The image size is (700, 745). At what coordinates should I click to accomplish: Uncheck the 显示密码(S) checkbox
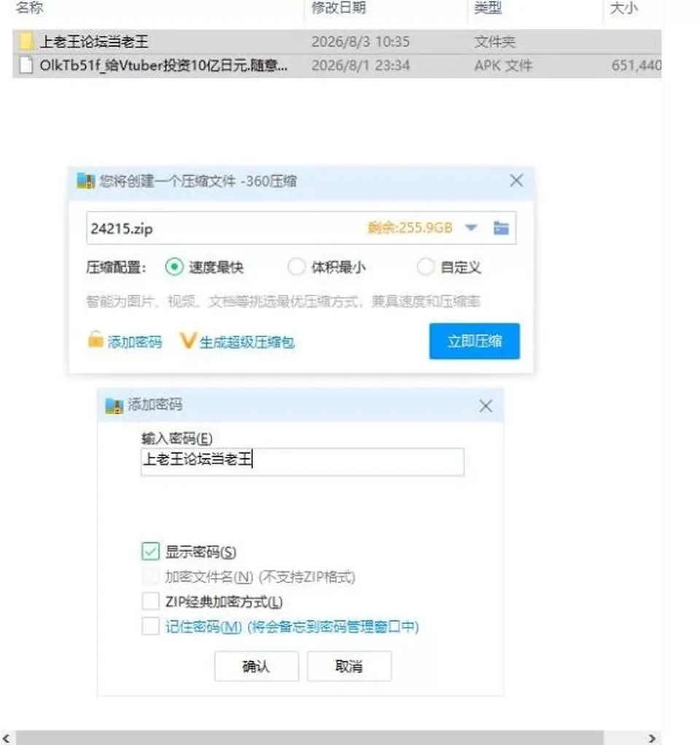click(x=150, y=551)
